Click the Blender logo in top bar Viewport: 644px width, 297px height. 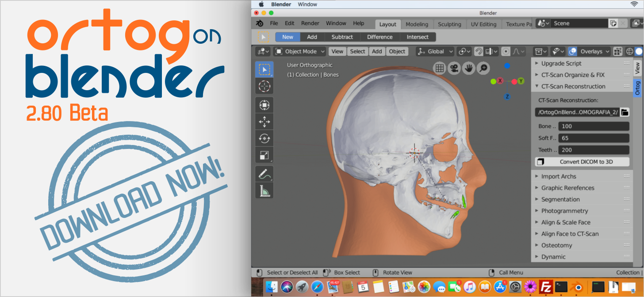(260, 23)
